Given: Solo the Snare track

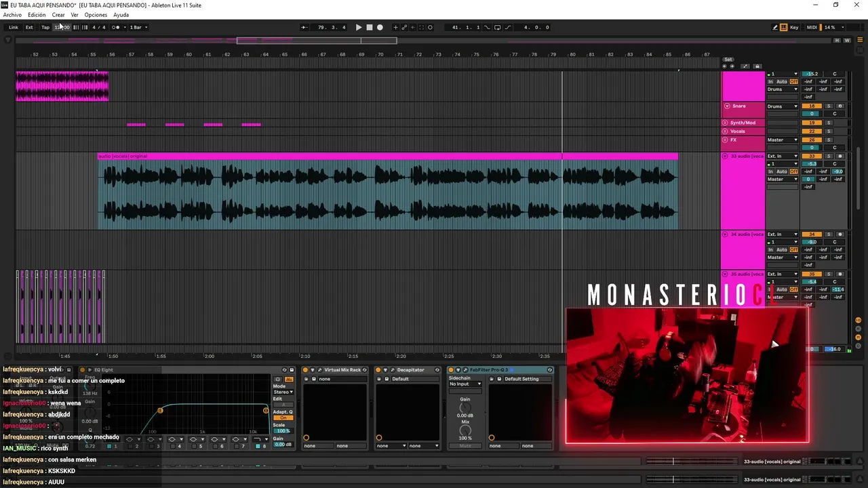Looking at the screenshot, I should 829,106.
